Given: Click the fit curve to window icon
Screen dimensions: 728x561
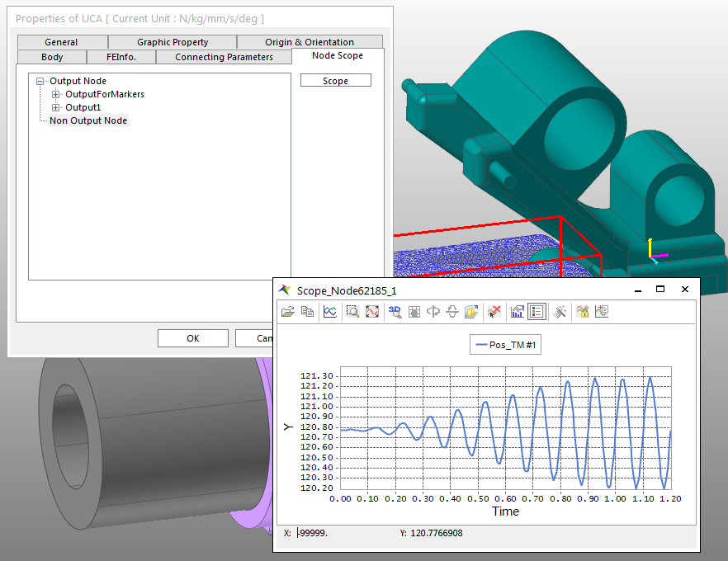Looking at the screenshot, I should tap(372, 312).
